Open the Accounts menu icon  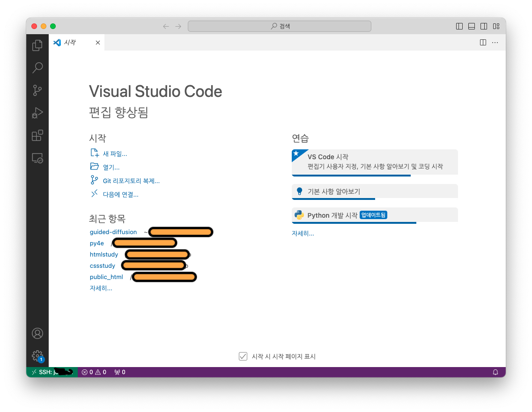(x=37, y=333)
